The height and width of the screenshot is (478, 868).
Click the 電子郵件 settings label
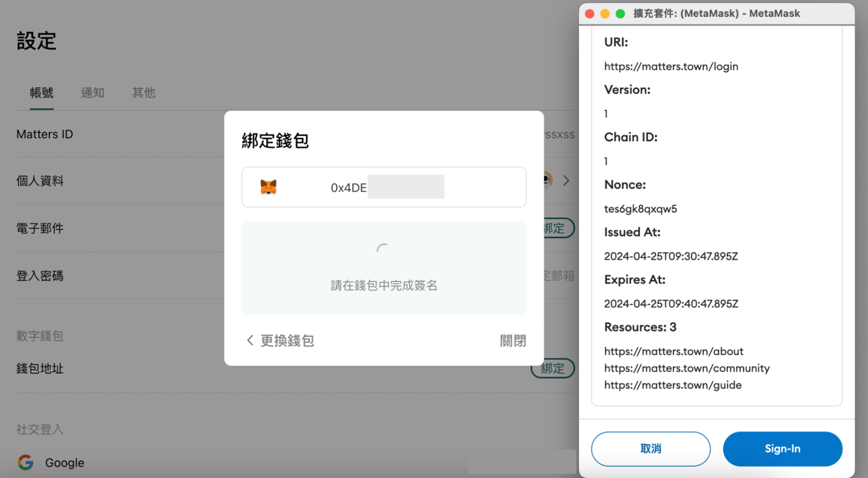pos(40,229)
